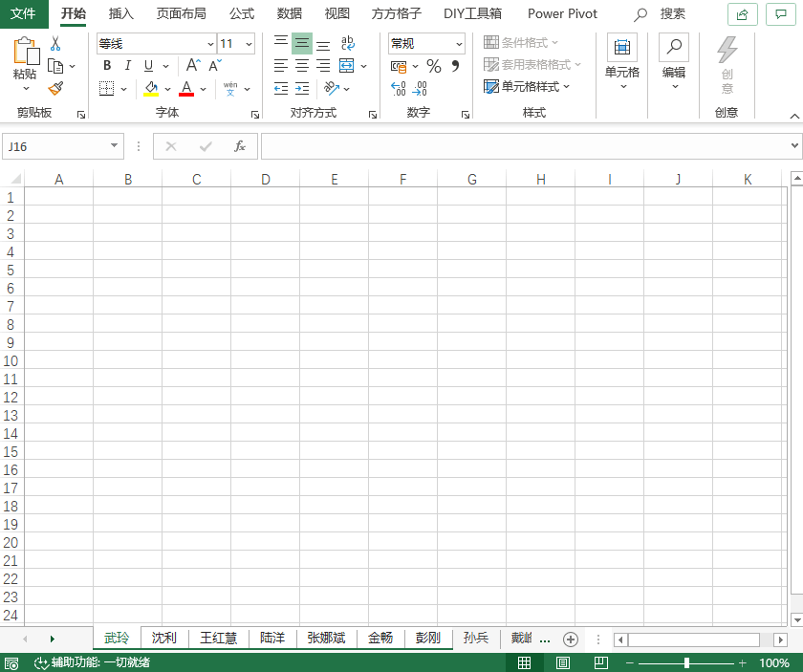This screenshot has width=803, height=672.
Task: Open the Comments icon at top right
Action: pyautogui.click(x=780, y=14)
